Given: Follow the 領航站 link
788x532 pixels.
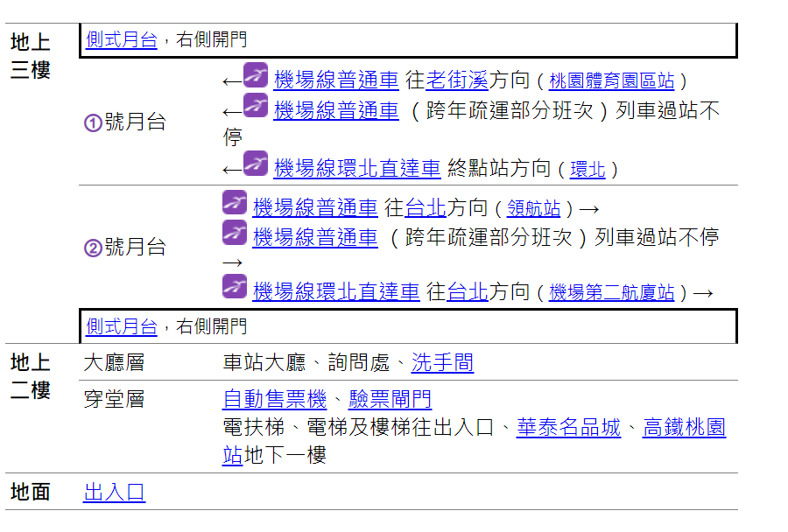Looking at the screenshot, I should pyautogui.click(x=533, y=209).
